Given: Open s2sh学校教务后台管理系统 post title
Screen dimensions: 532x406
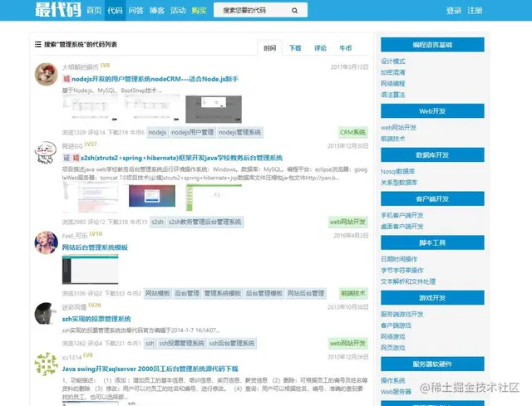Looking at the screenshot, I should pyautogui.click(x=181, y=158).
